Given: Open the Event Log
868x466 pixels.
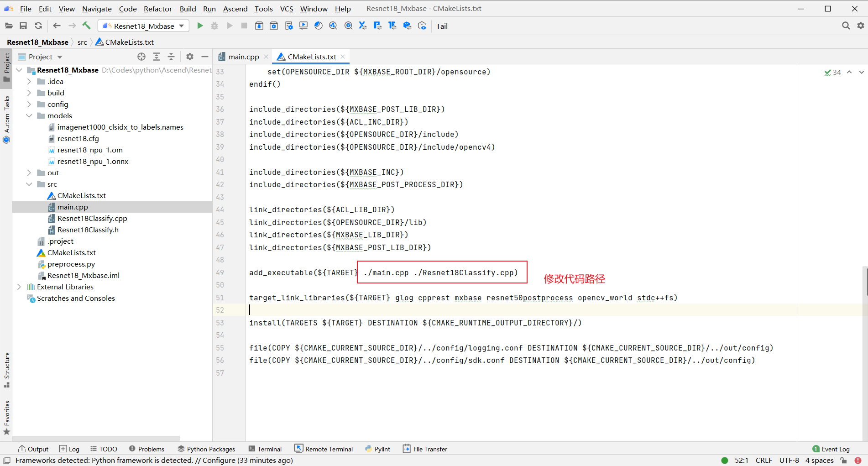Looking at the screenshot, I should 831,449.
